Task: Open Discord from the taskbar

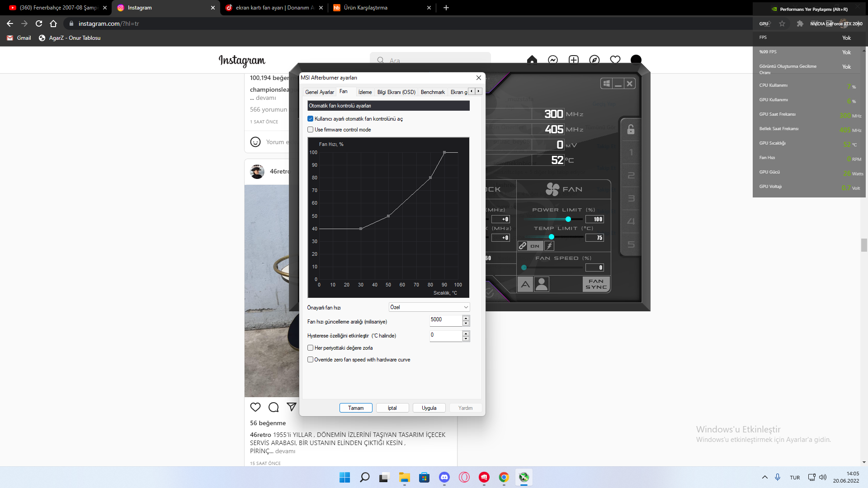Action: pos(444,477)
